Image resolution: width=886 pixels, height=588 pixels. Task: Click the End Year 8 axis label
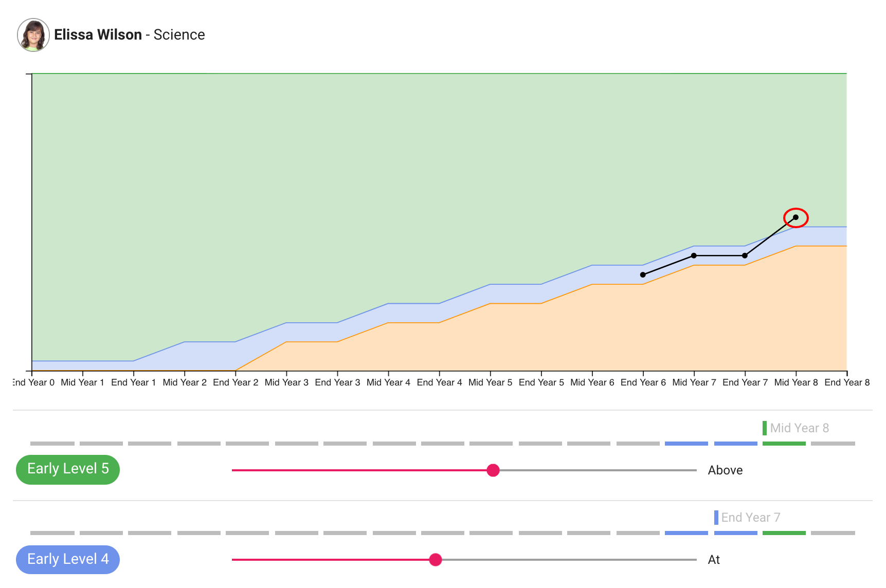point(846,382)
